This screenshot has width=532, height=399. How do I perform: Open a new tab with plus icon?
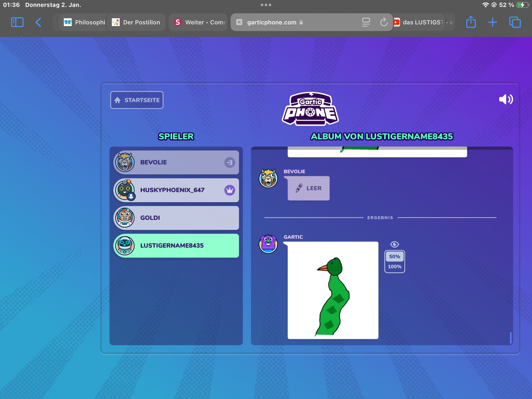pyautogui.click(x=492, y=22)
